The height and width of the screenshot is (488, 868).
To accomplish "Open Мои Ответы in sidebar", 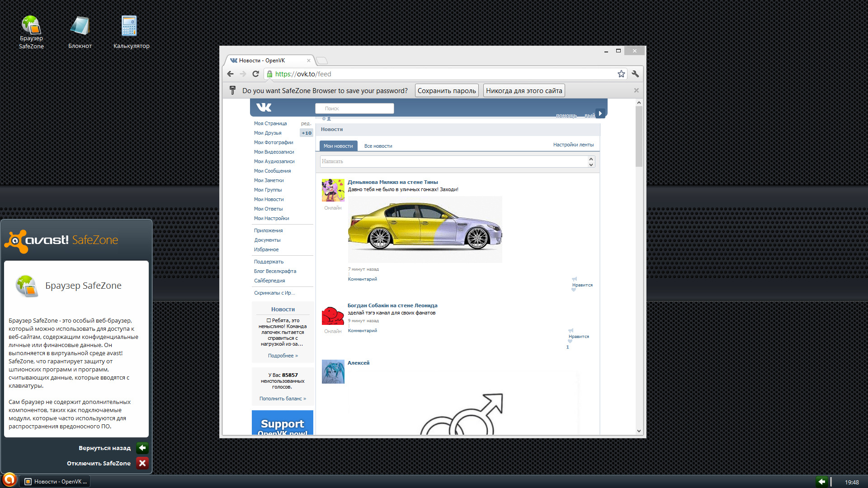I will click(269, 209).
